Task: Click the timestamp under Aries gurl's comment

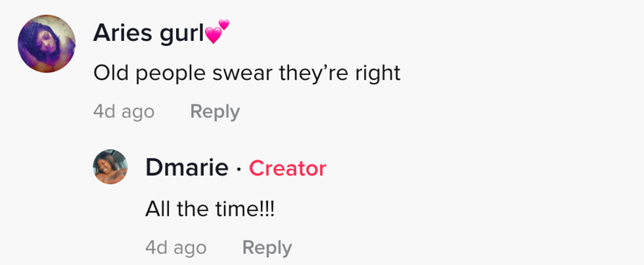Action: tap(124, 112)
